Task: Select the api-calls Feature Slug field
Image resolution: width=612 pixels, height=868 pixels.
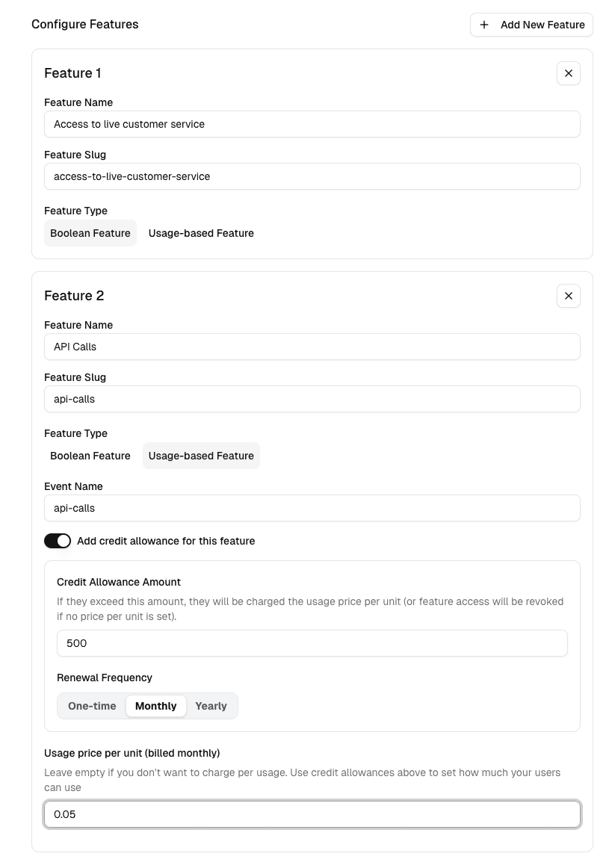Action: point(312,399)
